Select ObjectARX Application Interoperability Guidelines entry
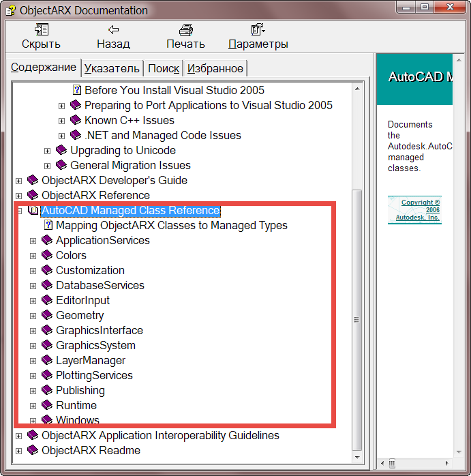 point(160,435)
